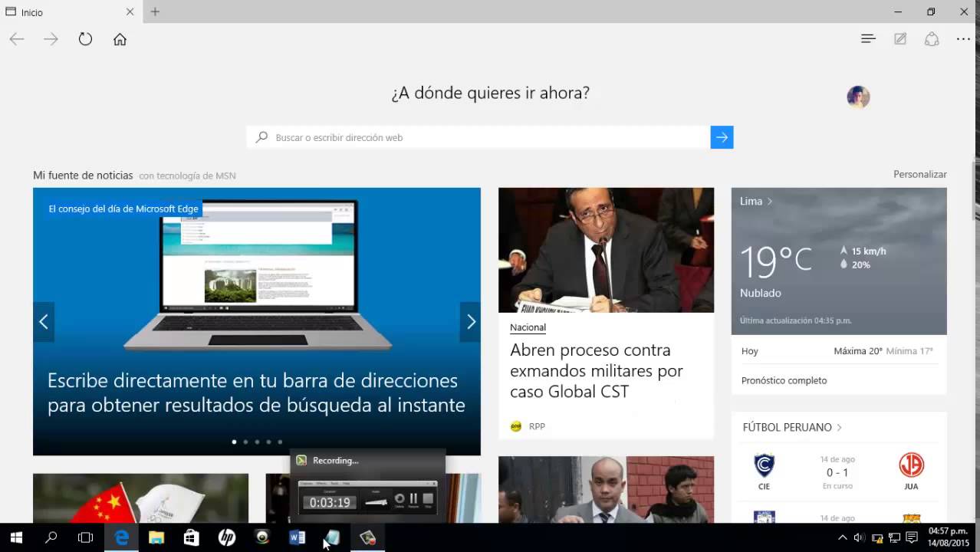Open the CIE vs JUA match score

coord(837,472)
